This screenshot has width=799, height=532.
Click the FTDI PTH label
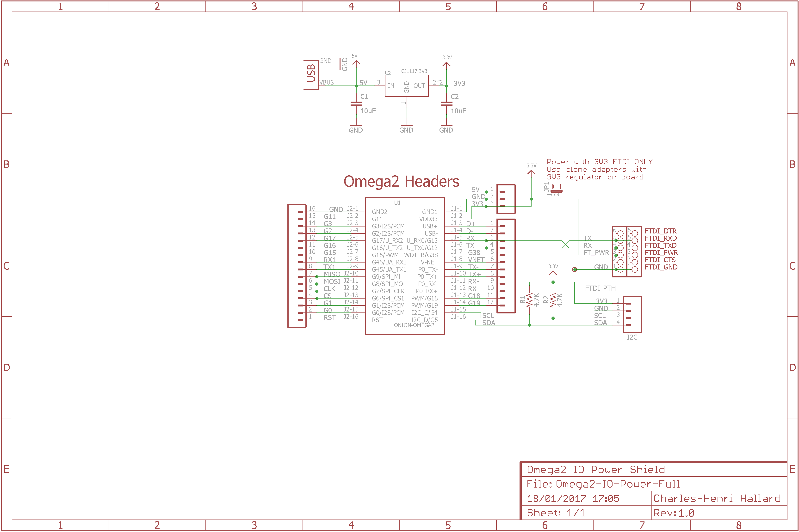coord(600,288)
